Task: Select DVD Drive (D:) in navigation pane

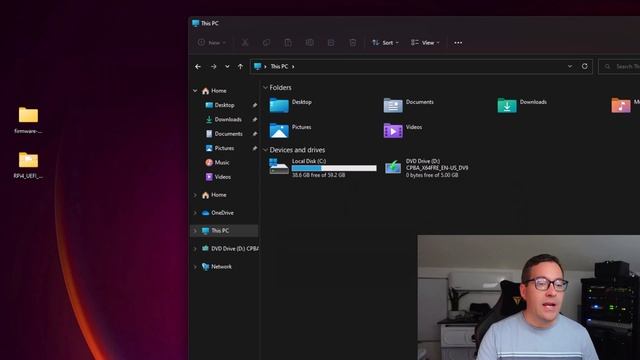Action: 230,249
